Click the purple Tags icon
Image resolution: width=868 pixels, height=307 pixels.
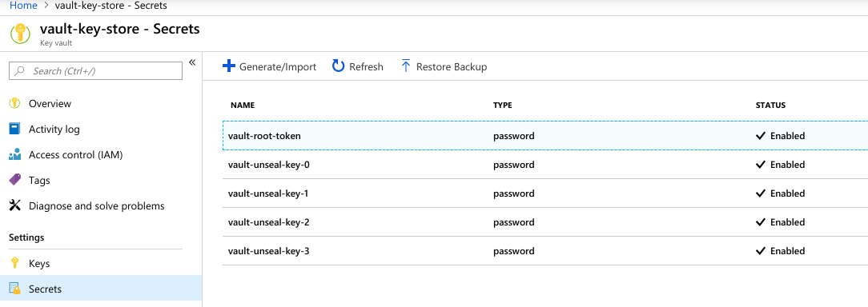pos(15,180)
